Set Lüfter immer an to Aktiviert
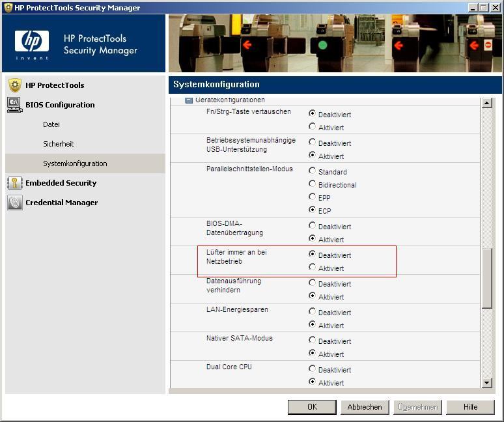Screen dimensions: 504x422 coord(312,267)
